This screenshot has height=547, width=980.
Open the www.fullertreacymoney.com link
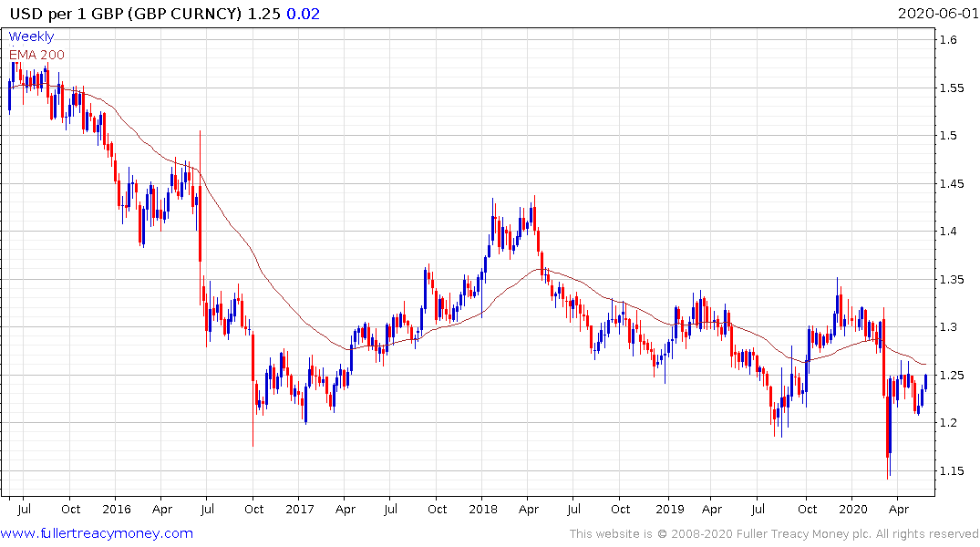(97, 533)
